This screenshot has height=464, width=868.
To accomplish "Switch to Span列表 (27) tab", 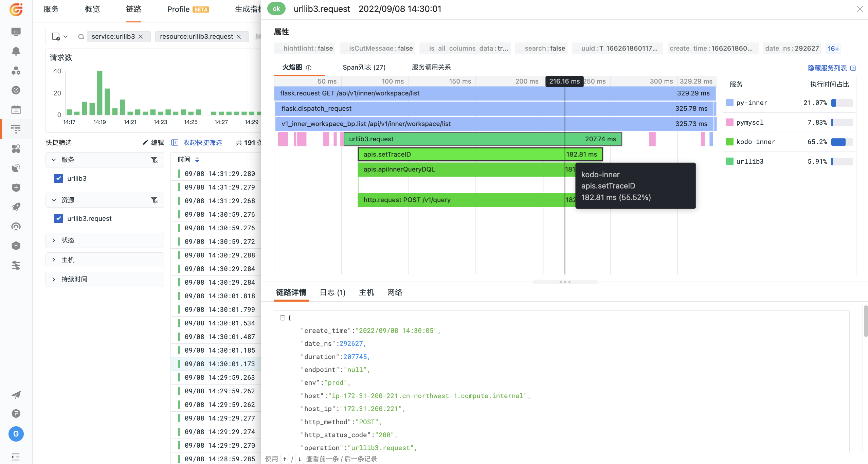I will tap(364, 67).
